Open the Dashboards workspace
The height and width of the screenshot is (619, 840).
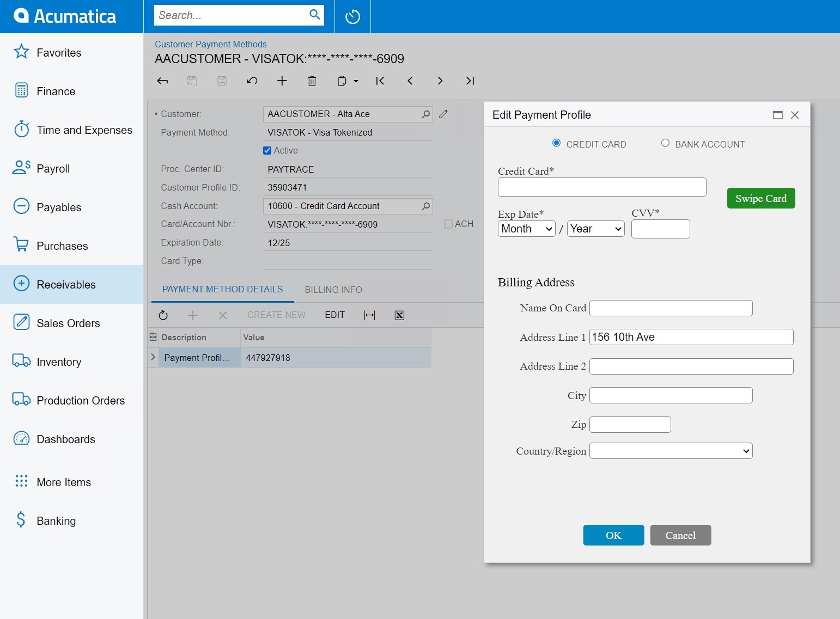tap(71, 439)
